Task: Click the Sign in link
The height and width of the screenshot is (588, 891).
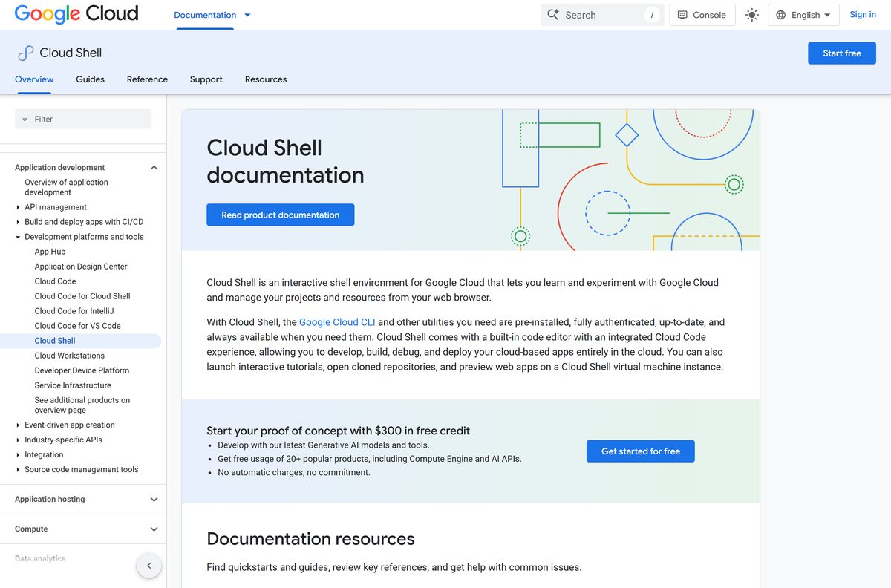Action: click(863, 15)
